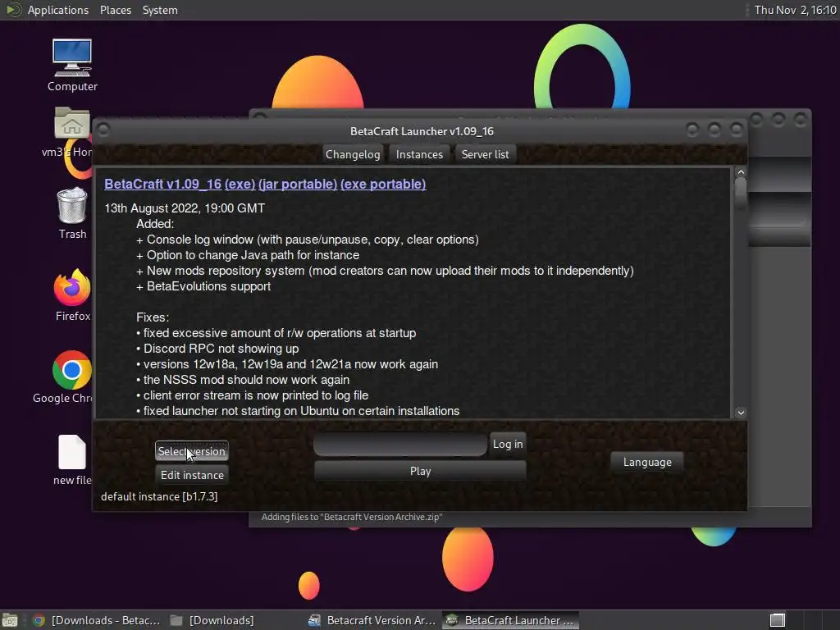This screenshot has width=840, height=630.
Task: Open the Places menu
Action: (x=115, y=10)
